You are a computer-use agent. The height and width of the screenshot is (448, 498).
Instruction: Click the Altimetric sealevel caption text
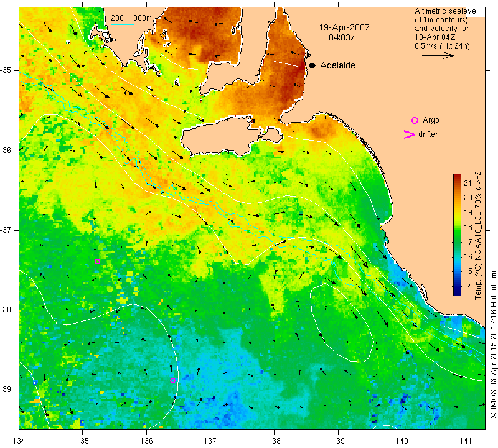pos(446,11)
